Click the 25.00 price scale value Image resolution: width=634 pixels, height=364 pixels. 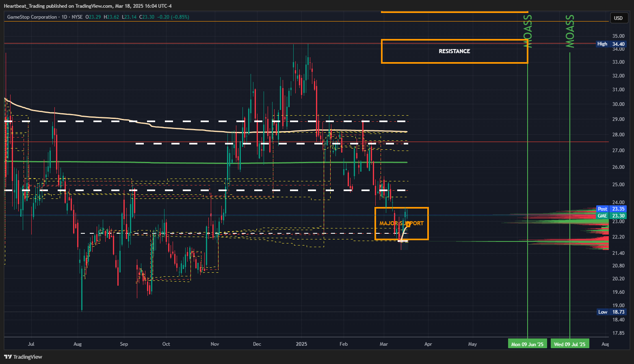618,185
